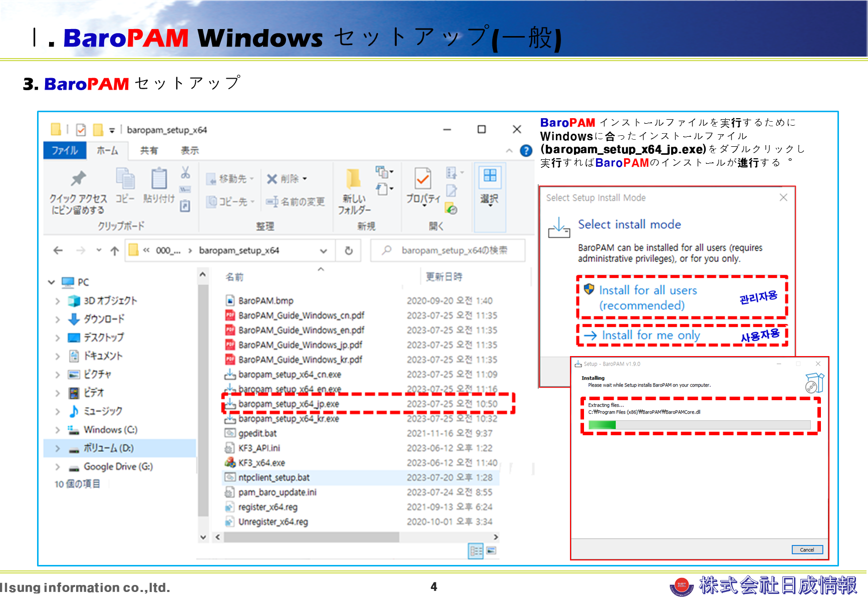Choose Install for me only
The width and height of the screenshot is (868, 601).
click(x=682, y=335)
